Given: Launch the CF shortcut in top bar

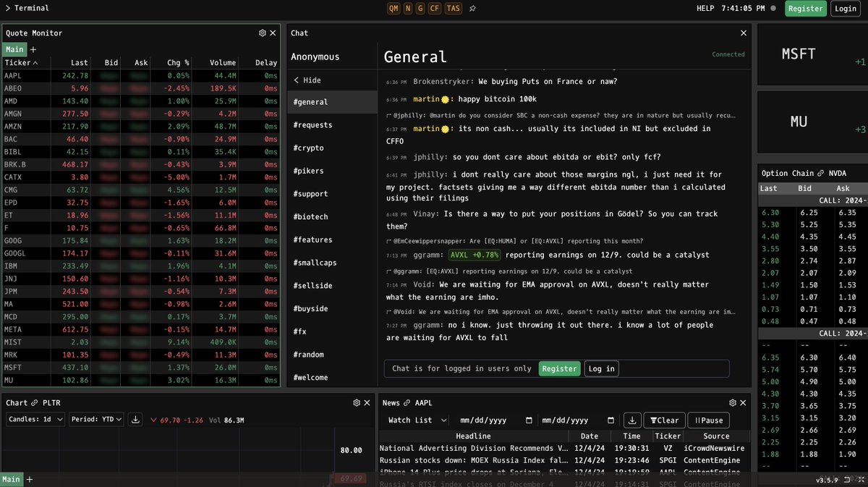Looking at the screenshot, I should tap(435, 9).
